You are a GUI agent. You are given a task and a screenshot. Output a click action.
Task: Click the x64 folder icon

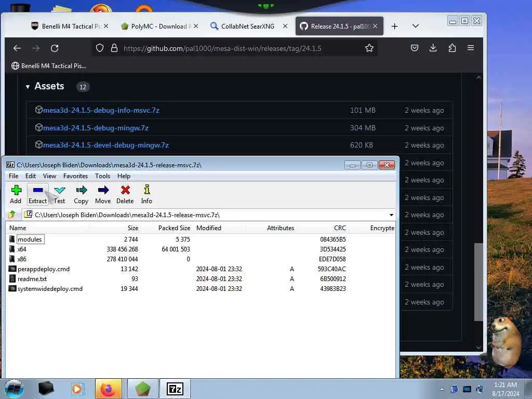[x=12, y=249]
